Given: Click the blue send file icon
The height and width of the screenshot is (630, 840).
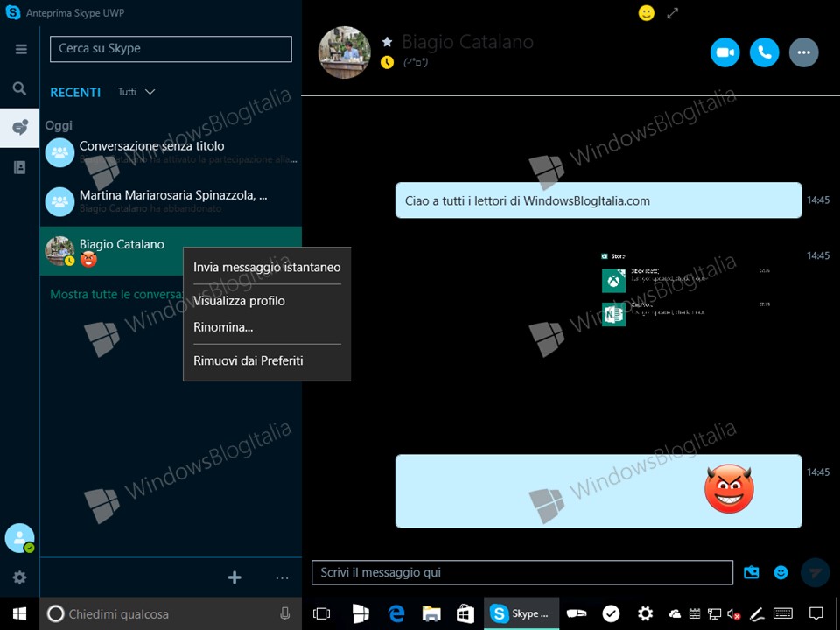Looking at the screenshot, I should click(752, 572).
